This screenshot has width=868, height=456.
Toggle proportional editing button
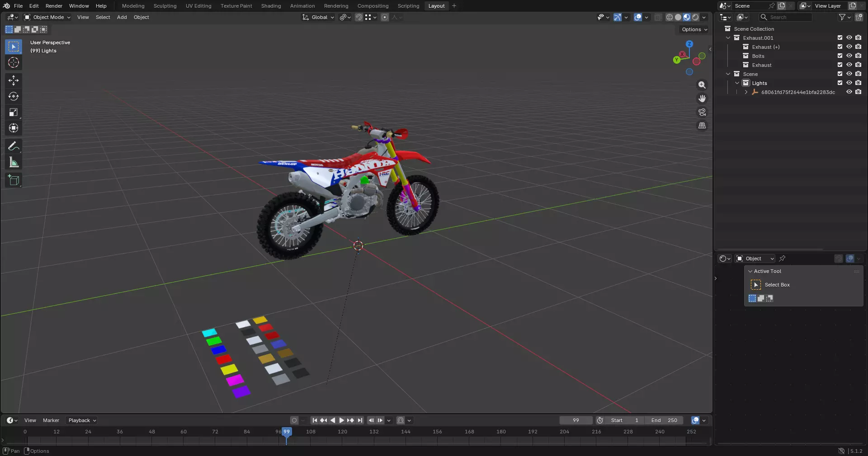(385, 17)
